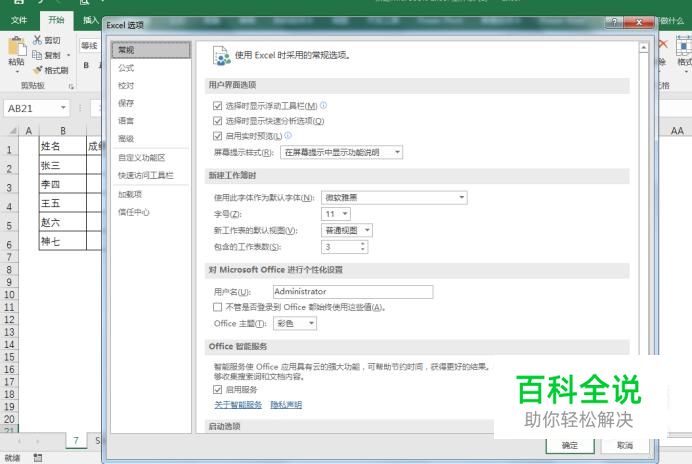Select the Language category in options list
This screenshot has width=692, height=464.
[151, 121]
